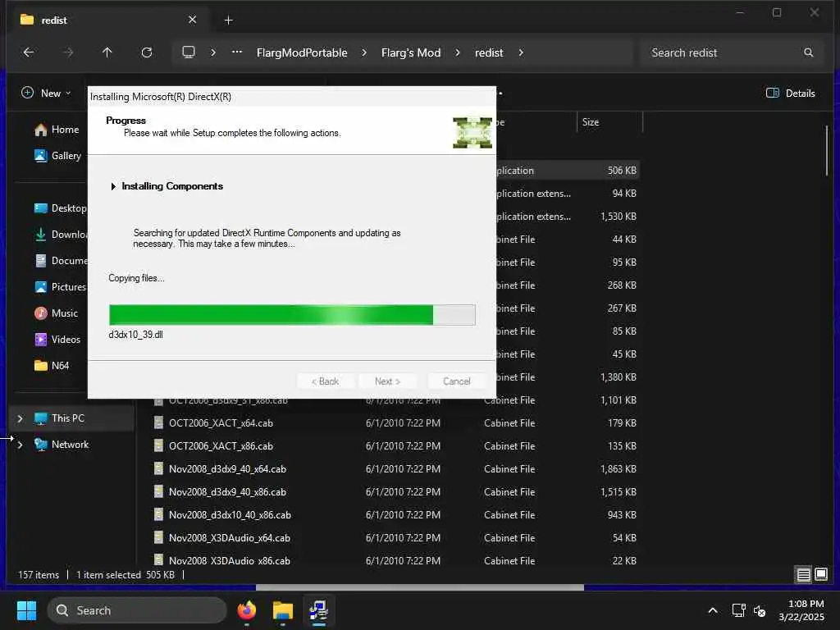Click the network status tray icon
840x630 pixels.
point(739,610)
